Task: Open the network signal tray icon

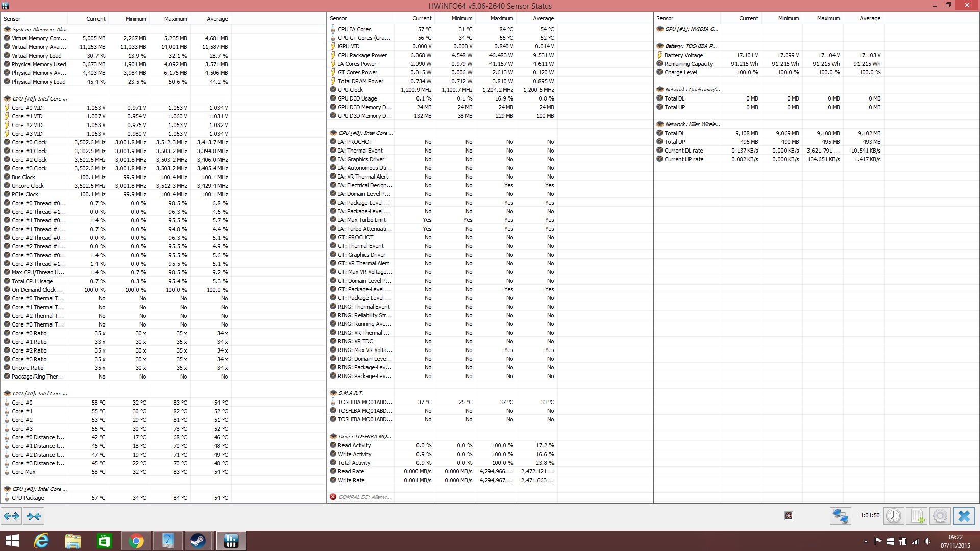Action: click(x=915, y=541)
